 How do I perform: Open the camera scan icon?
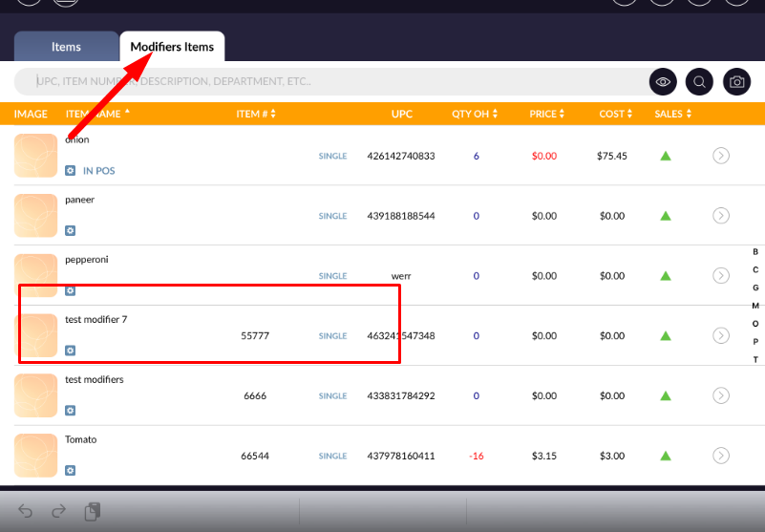(x=736, y=82)
